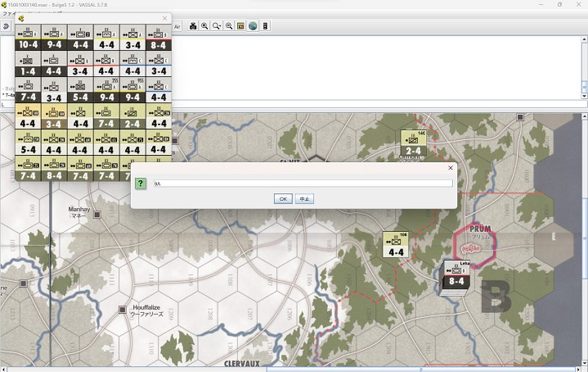Select the yellow 5-4 counter in palette
588x372 pixels.
28,142
